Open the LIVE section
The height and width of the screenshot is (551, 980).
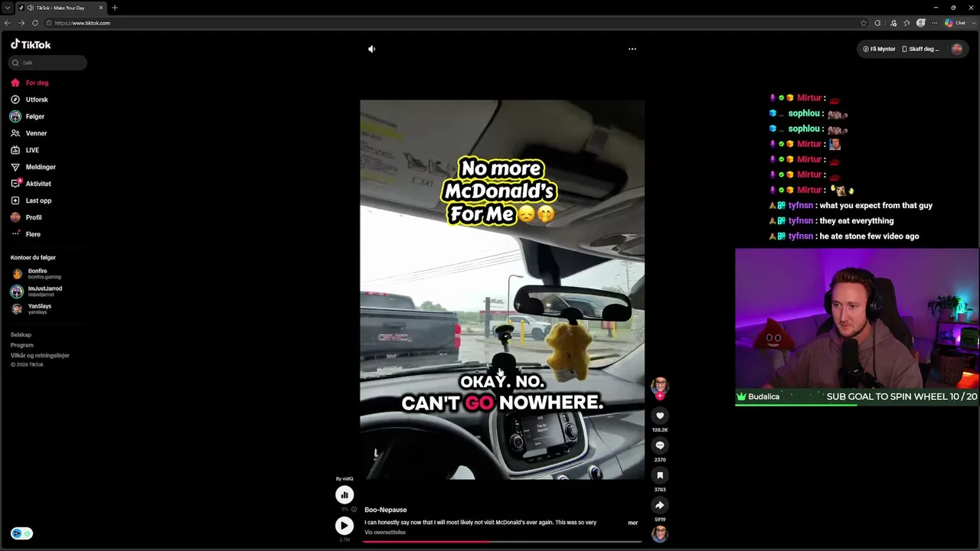point(24,150)
